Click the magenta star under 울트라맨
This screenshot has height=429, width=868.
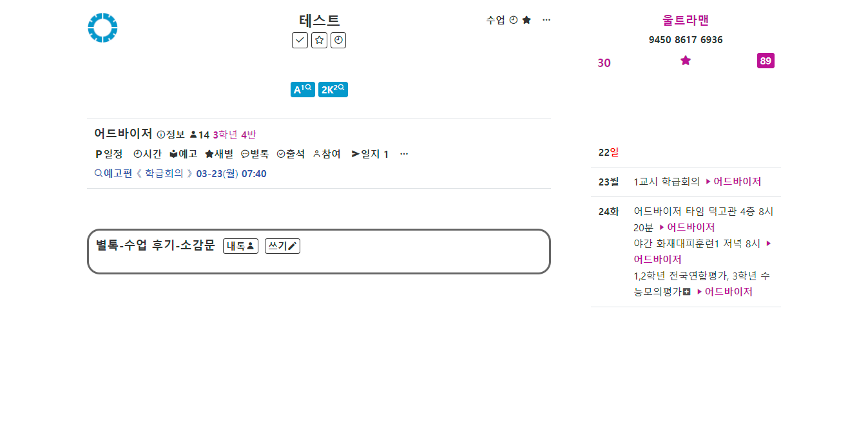(x=686, y=61)
